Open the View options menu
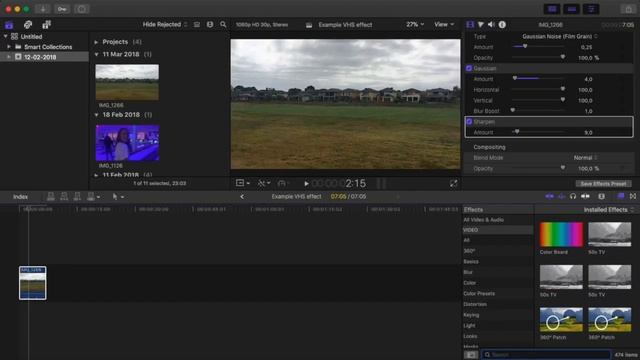640x360 pixels. click(444, 24)
